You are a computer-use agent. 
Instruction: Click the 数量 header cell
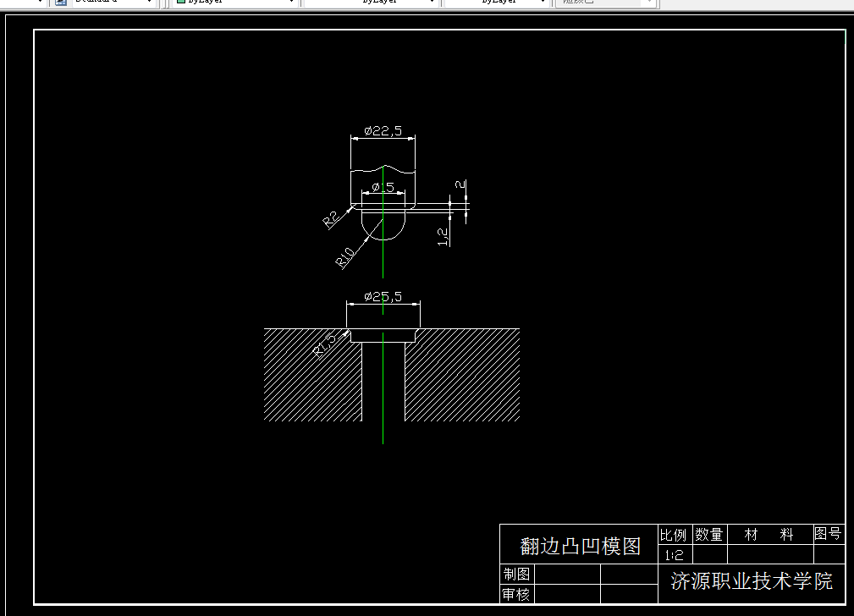click(709, 535)
